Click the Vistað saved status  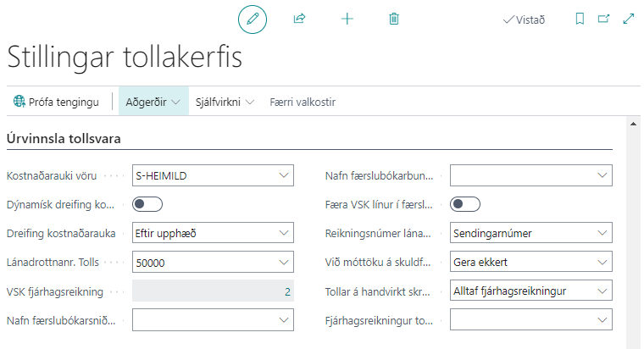pyautogui.click(x=524, y=19)
